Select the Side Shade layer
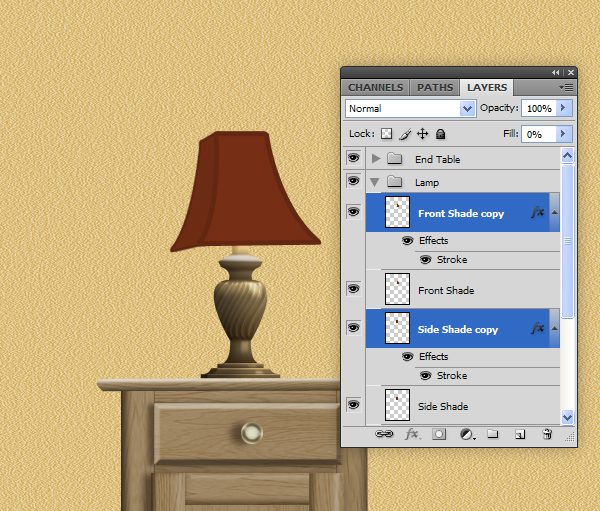Image resolution: width=600 pixels, height=511 pixels. pos(445,406)
